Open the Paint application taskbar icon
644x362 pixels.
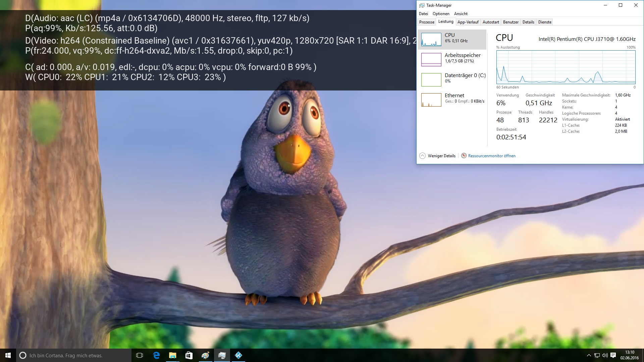tap(205, 355)
